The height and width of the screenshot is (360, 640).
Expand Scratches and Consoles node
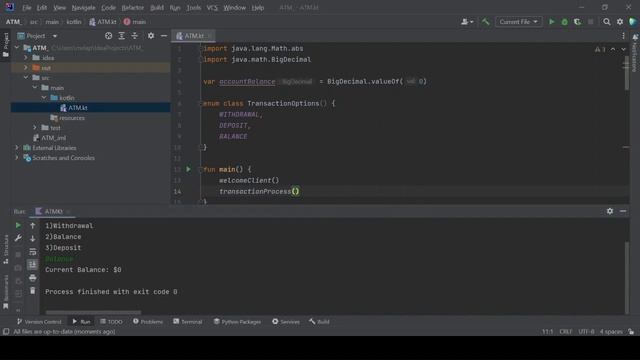(17, 158)
